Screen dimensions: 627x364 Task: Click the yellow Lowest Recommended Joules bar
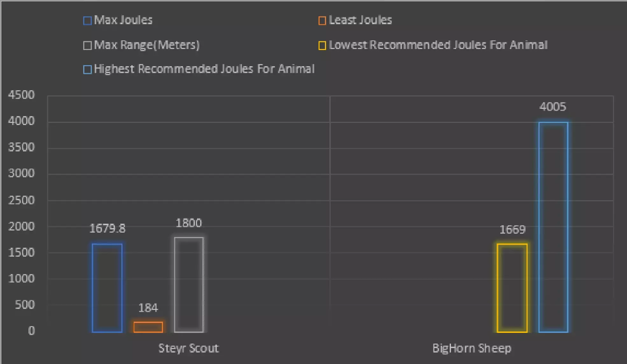click(512, 288)
